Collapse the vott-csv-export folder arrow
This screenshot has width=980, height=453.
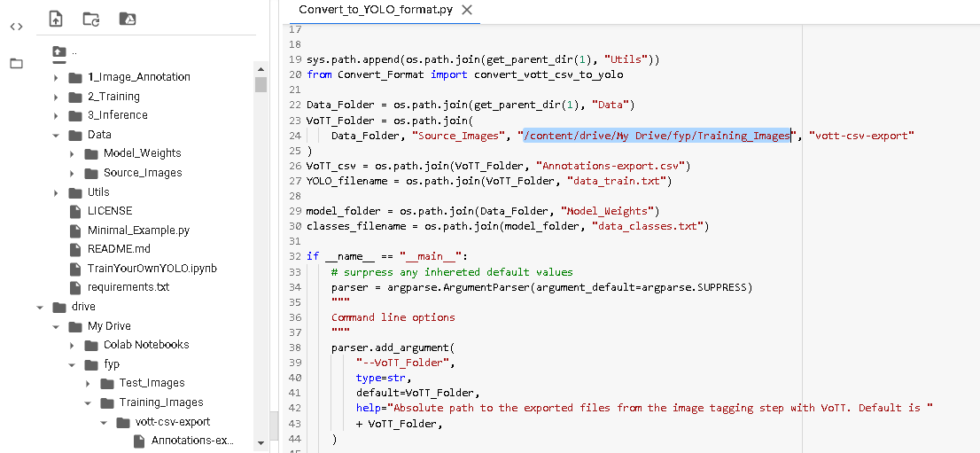tap(104, 422)
